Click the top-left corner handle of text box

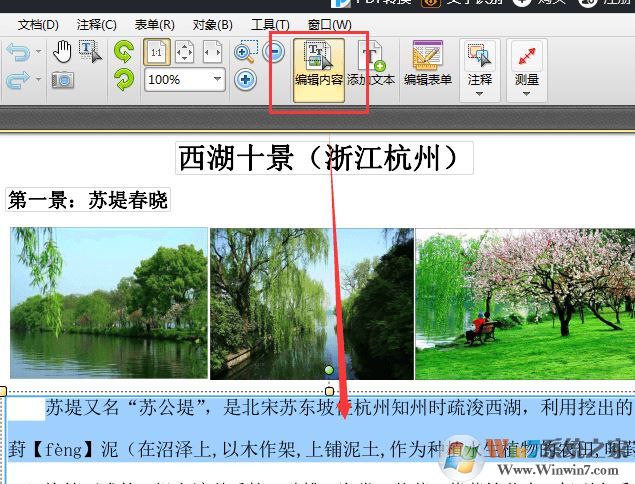pos(2,391)
